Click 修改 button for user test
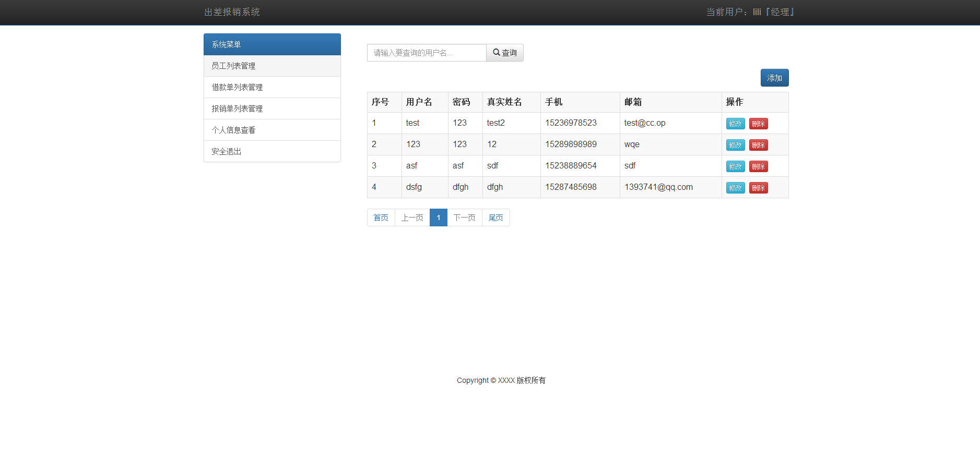 [735, 124]
